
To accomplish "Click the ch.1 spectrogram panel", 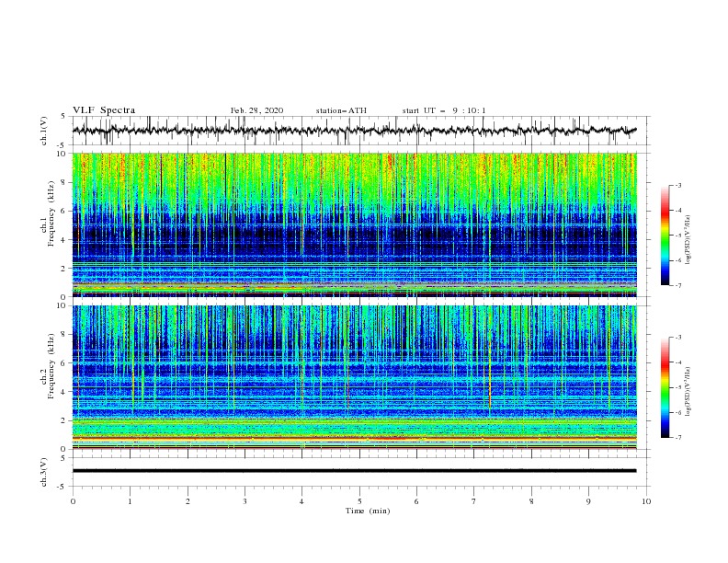I will click(354, 224).
